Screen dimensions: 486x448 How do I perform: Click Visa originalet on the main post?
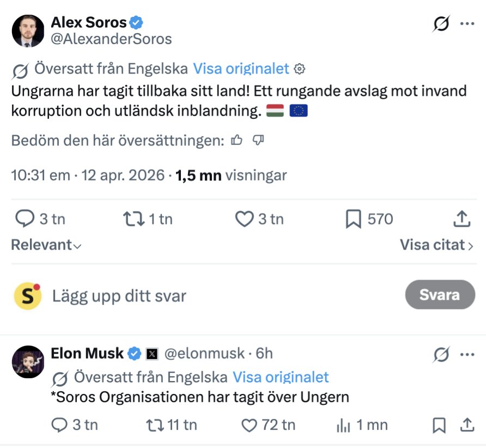[x=241, y=69]
